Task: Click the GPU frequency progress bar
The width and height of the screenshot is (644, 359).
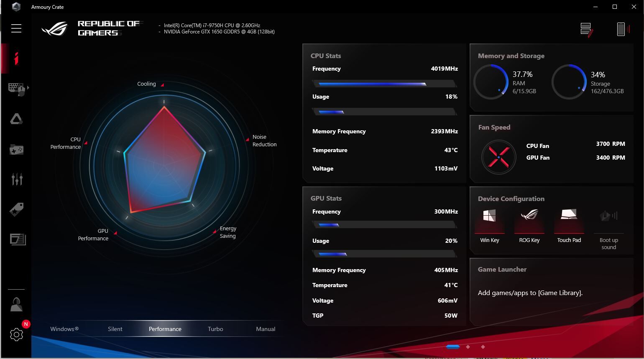Action: pyautogui.click(x=384, y=225)
